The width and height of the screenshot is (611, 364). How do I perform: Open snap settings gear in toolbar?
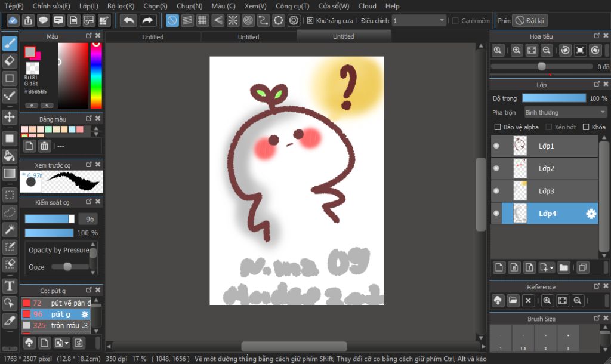click(294, 21)
